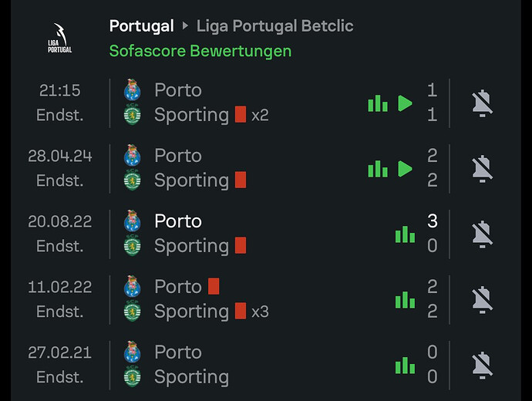Toggle notification bell for 28.04.24 match
This screenshot has height=401, width=532.
(x=482, y=169)
